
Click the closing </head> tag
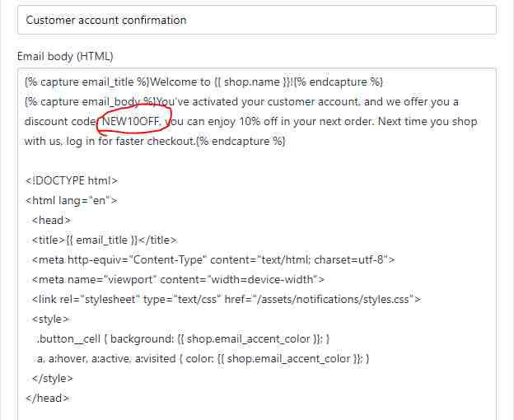48,399
